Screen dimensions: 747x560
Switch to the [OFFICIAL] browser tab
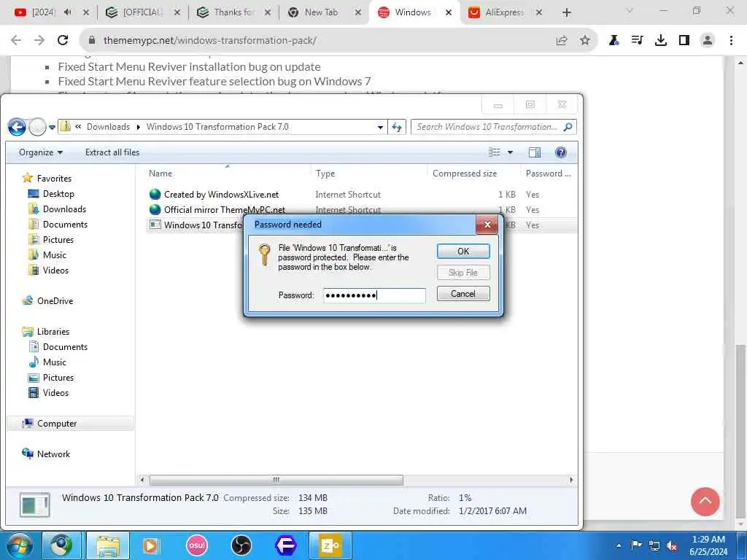click(x=142, y=12)
